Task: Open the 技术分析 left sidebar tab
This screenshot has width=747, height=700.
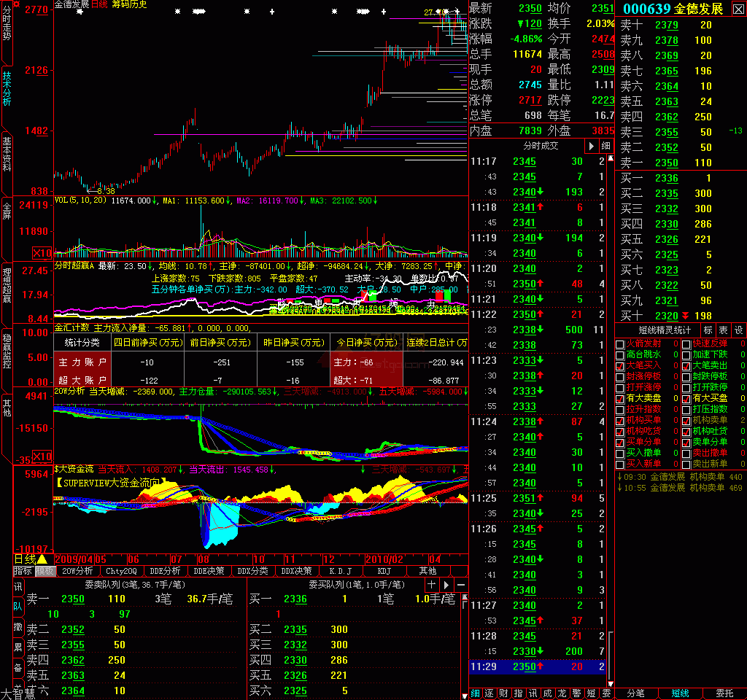Action: 7,89
